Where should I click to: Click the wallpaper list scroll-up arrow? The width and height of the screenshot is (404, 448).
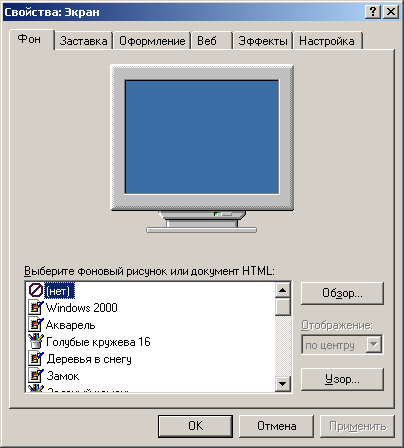(x=283, y=290)
